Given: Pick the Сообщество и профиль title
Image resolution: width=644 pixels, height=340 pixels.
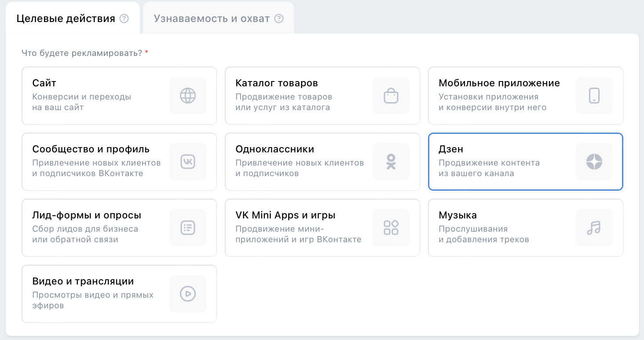Looking at the screenshot, I should pos(91,149).
